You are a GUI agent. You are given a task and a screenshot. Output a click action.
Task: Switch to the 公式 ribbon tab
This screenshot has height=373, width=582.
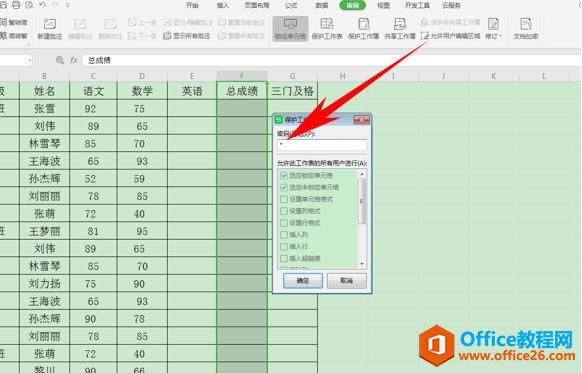(x=291, y=5)
